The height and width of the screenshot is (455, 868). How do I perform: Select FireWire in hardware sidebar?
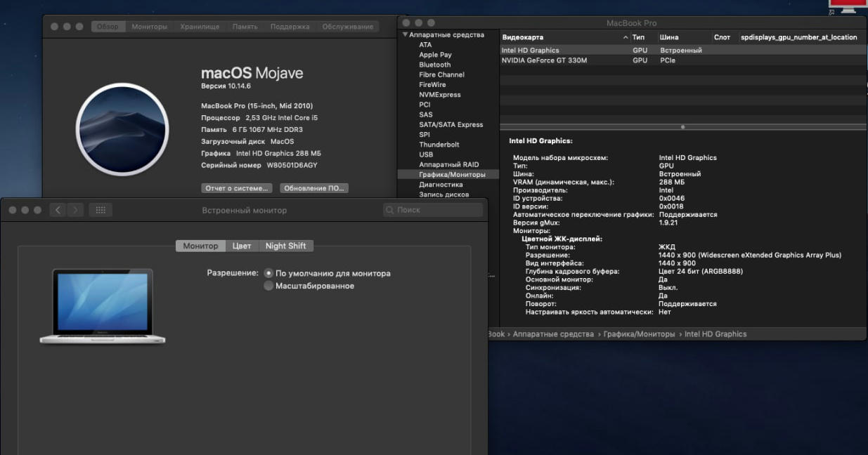point(432,85)
